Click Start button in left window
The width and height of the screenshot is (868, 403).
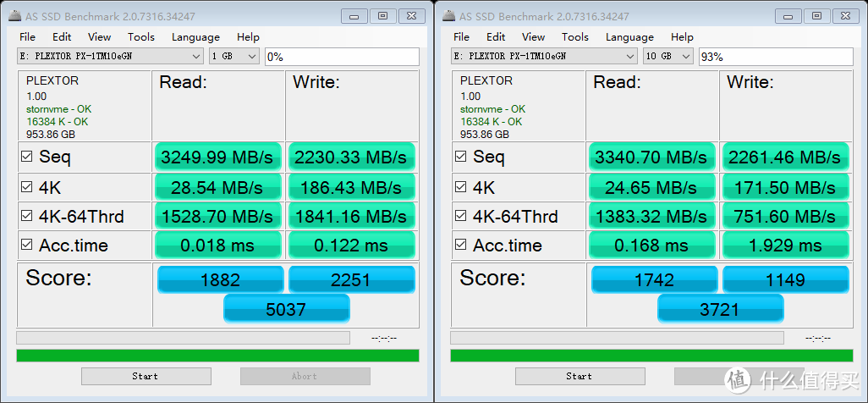point(146,376)
